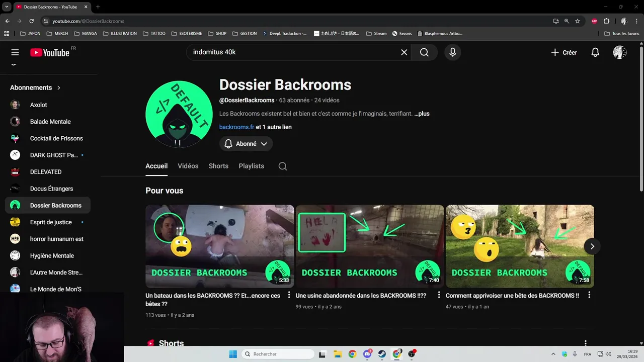The height and width of the screenshot is (362, 644).
Task: Open the DELEVATED subscription
Action: (x=48, y=172)
